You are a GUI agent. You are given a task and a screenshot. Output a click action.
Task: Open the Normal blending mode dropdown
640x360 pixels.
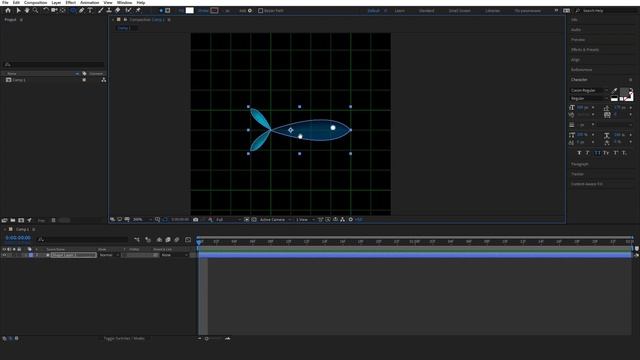[109, 255]
